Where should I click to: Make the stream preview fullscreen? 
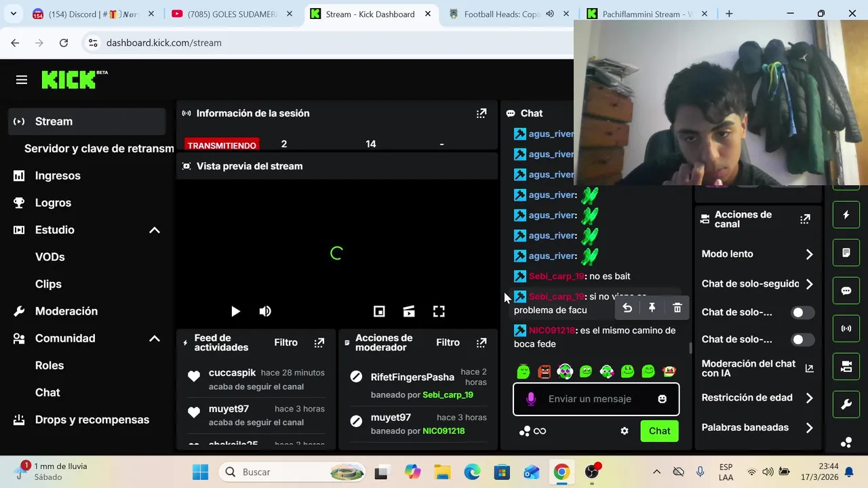[439, 311]
